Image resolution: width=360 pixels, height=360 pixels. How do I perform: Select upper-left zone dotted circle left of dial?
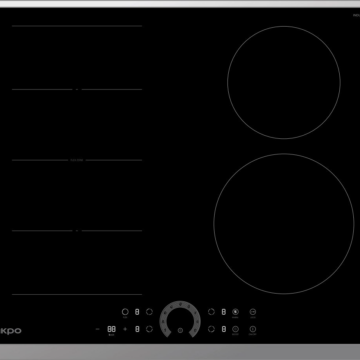[x=149, y=312]
